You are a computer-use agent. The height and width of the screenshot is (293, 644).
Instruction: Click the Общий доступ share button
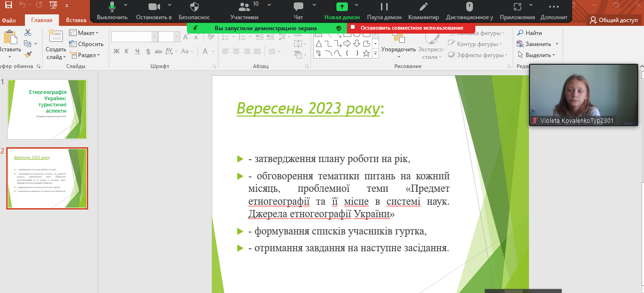(614, 20)
